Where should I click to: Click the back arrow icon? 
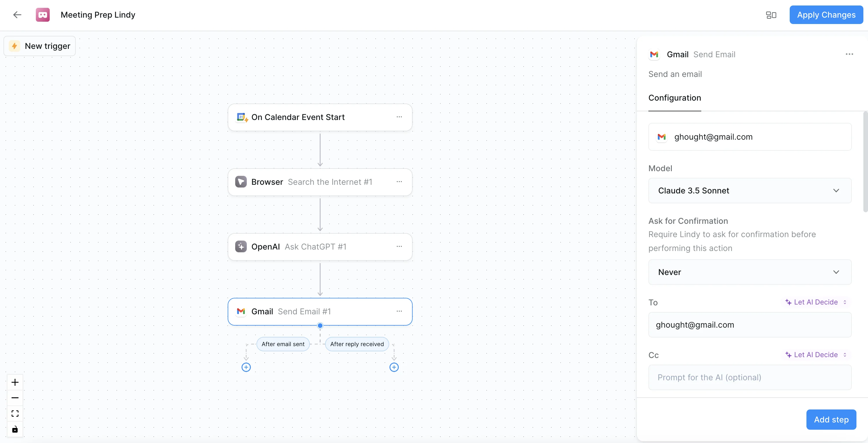click(x=17, y=14)
